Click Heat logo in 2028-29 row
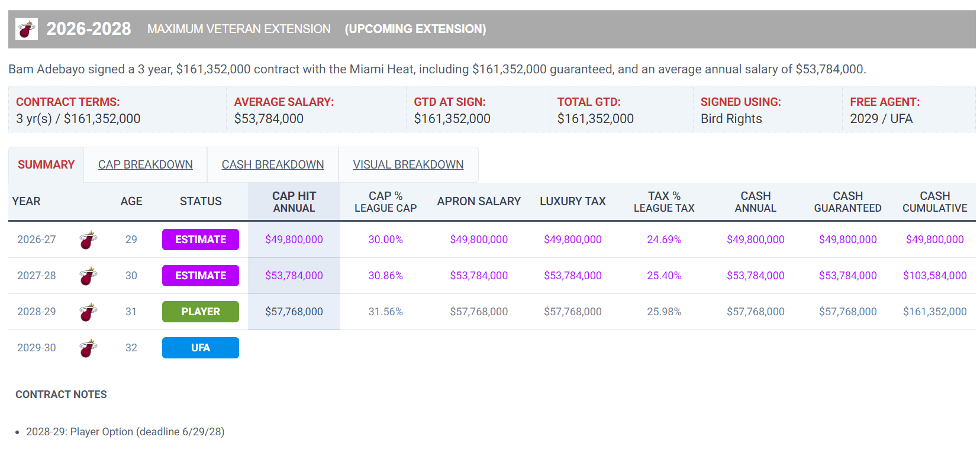This screenshot has height=469, width=980. (x=88, y=312)
